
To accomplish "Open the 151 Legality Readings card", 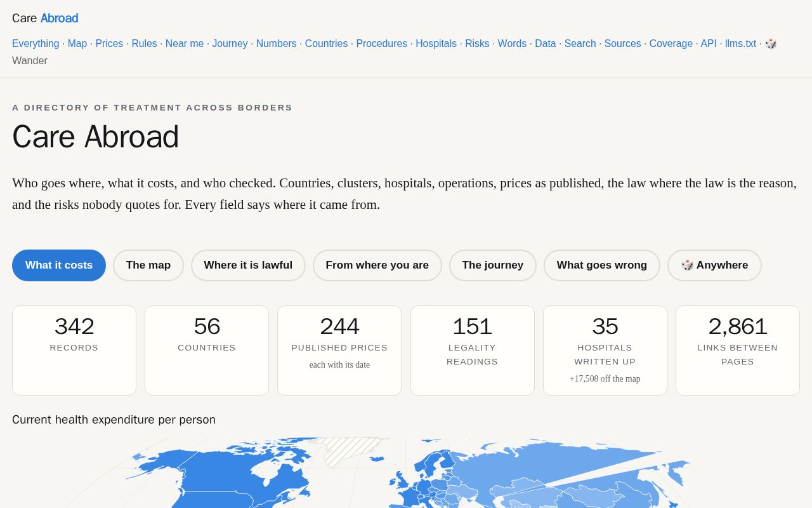I will [473, 351].
